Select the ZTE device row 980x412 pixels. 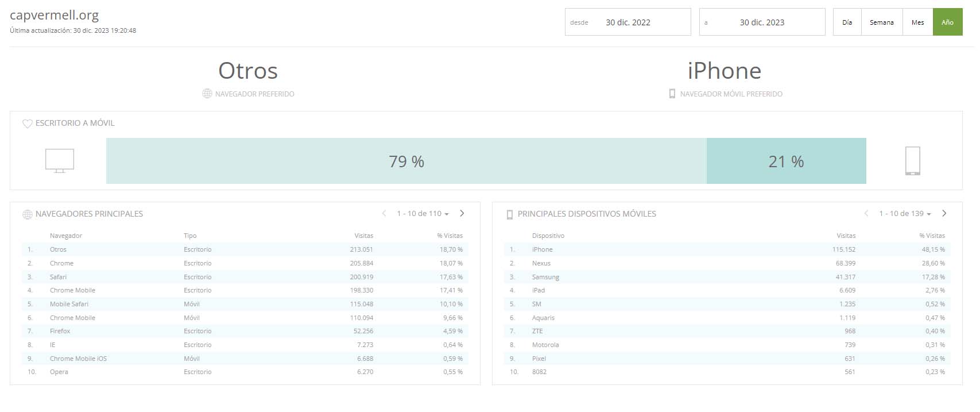pyautogui.click(x=727, y=331)
